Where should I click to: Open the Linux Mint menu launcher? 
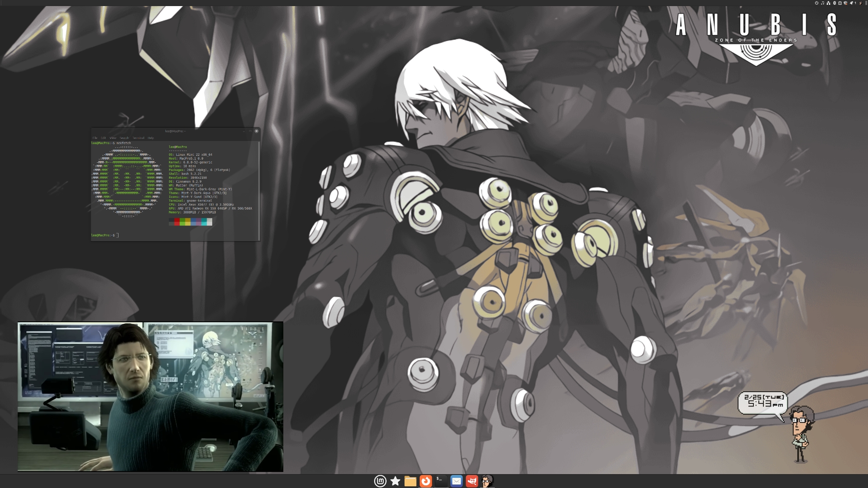point(380,481)
